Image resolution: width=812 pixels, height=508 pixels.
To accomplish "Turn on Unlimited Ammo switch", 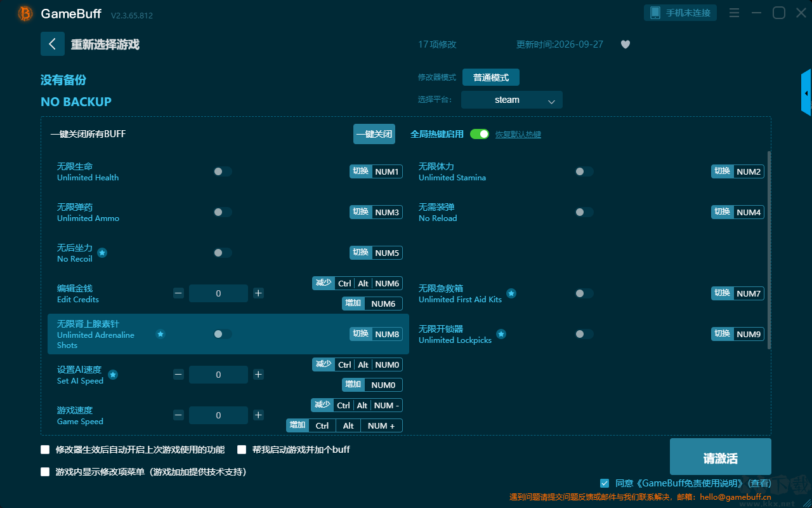I will (223, 212).
